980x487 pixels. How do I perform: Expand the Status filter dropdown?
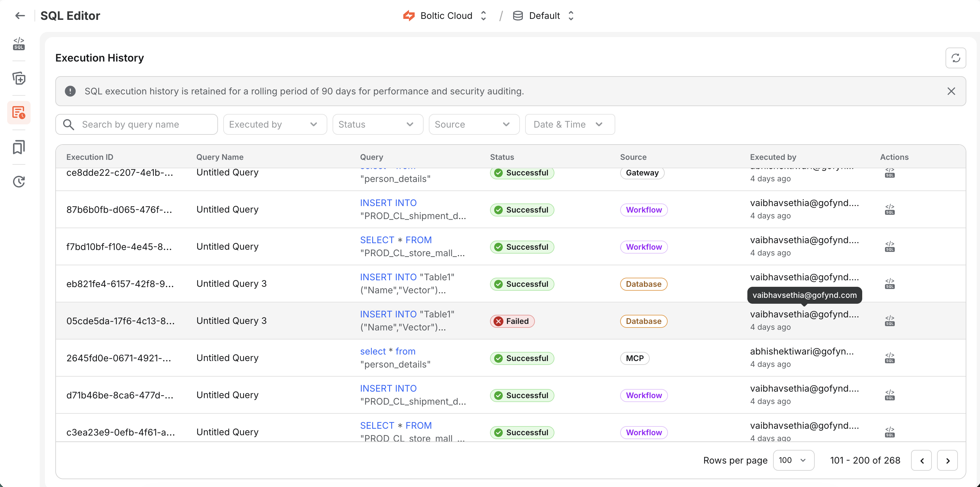pyautogui.click(x=377, y=124)
